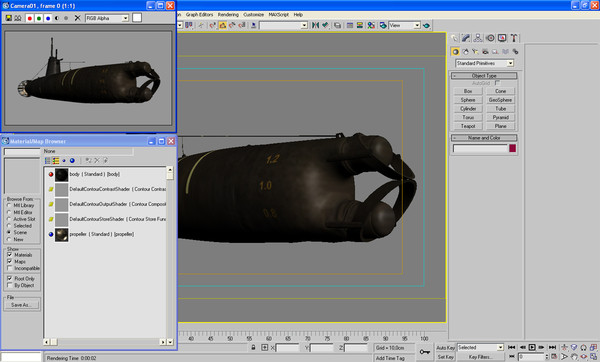Select DefaultContourContrastShader entry

point(117,189)
